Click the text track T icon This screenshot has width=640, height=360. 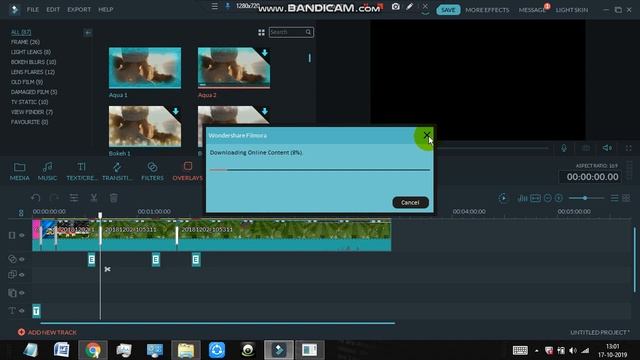click(x=12, y=311)
